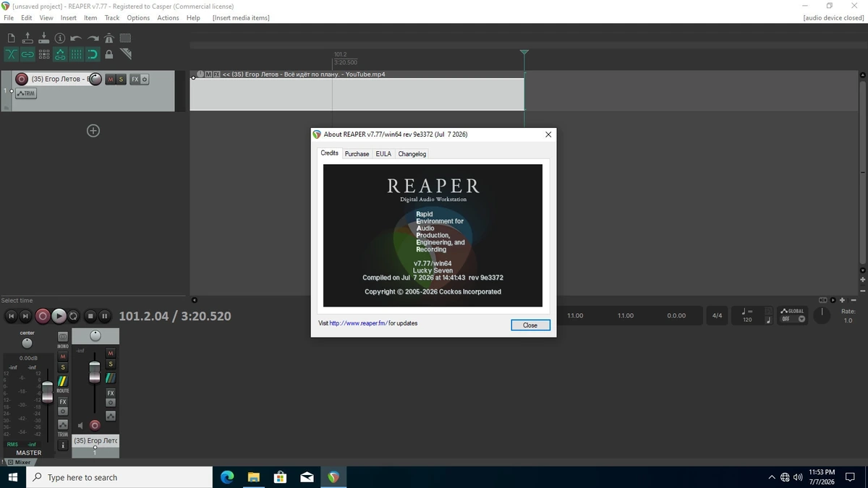Screen dimensions: 868x488
Task: Click the Save Project download-arrow icon
Action: click(x=43, y=38)
